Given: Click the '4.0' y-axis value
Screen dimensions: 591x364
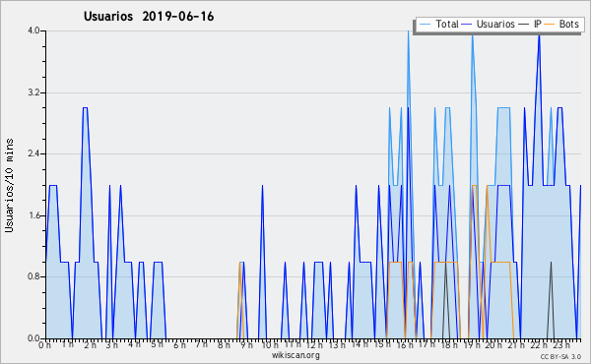Looking at the screenshot, I should coord(33,30).
